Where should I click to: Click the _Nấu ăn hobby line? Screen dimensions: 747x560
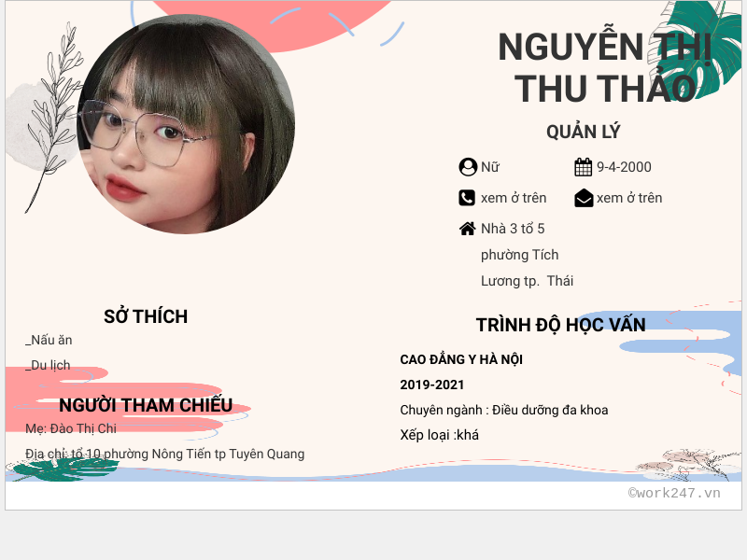[x=49, y=340]
